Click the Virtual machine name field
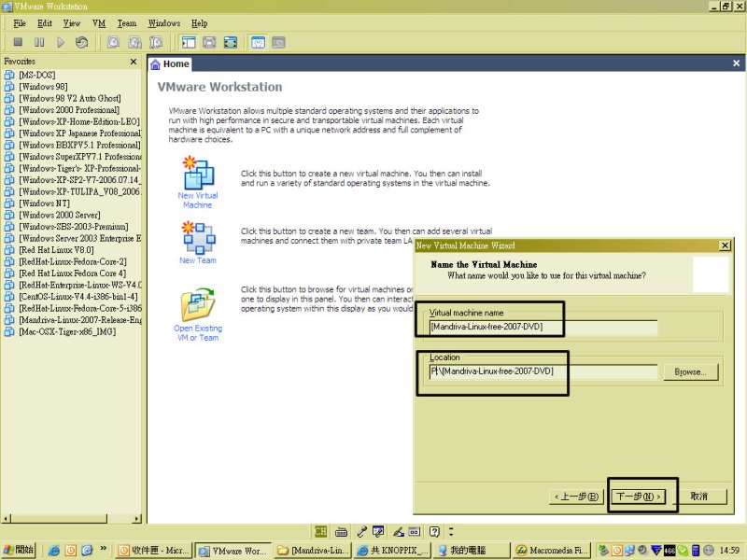747x560 pixels. [x=543, y=328]
